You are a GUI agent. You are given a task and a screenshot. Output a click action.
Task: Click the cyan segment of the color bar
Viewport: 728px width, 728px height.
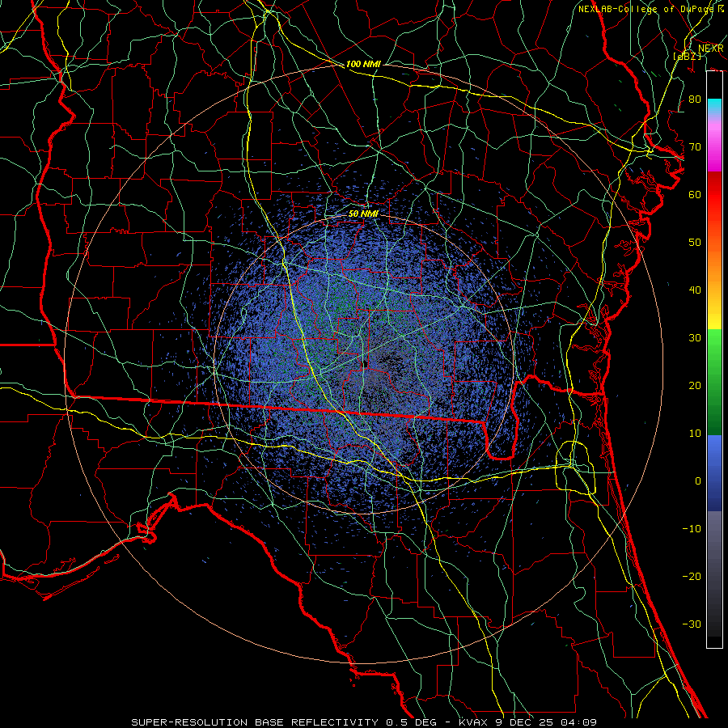point(714,106)
